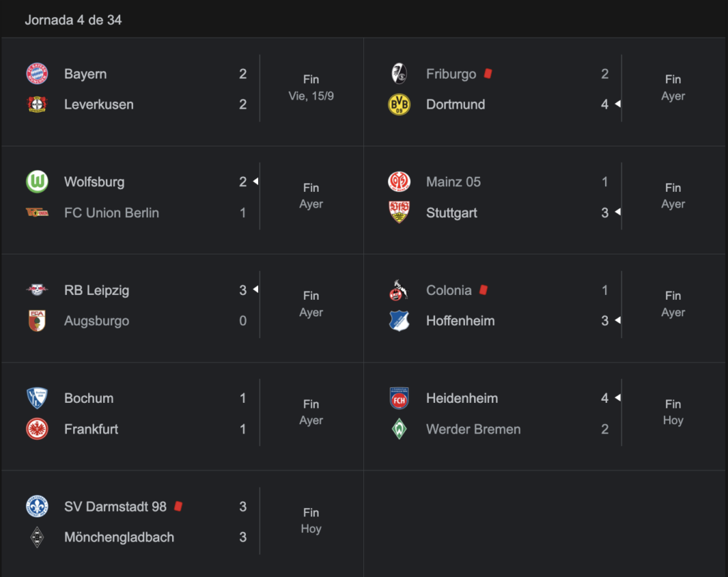Click the RB Leipzig bulls logo
Screen dimensions: 728x577
tap(37, 290)
